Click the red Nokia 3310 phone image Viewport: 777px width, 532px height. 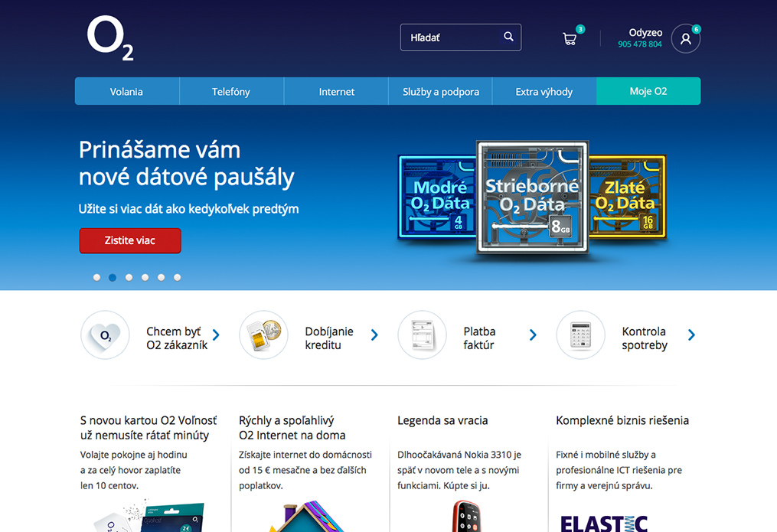465,516
